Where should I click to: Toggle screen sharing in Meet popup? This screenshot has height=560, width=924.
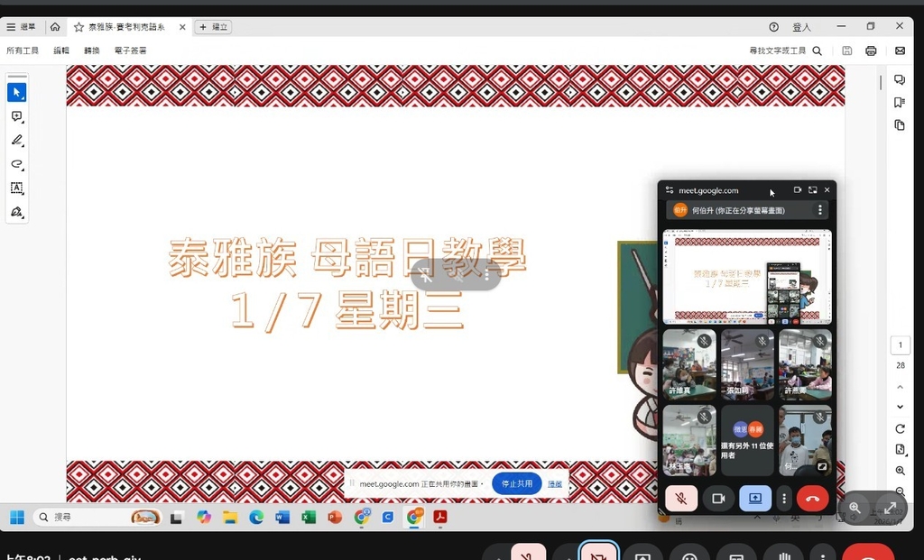click(x=755, y=498)
